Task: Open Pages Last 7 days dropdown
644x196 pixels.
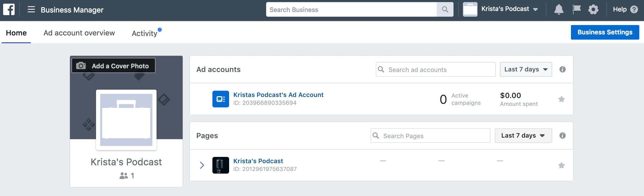Action: tap(523, 136)
